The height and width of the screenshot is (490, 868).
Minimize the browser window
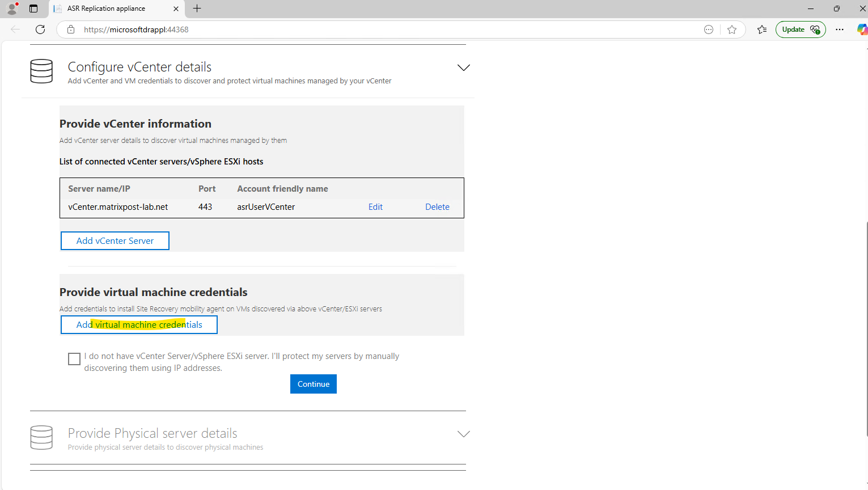tap(811, 9)
